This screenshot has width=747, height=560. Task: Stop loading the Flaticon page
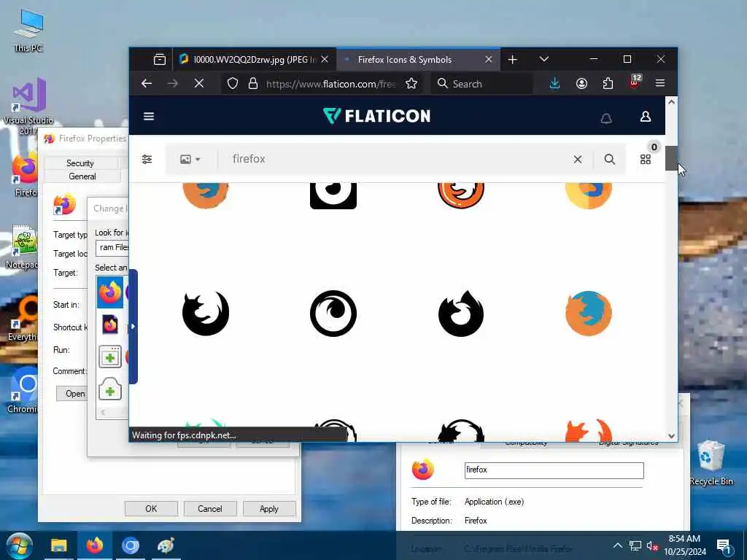coord(199,83)
